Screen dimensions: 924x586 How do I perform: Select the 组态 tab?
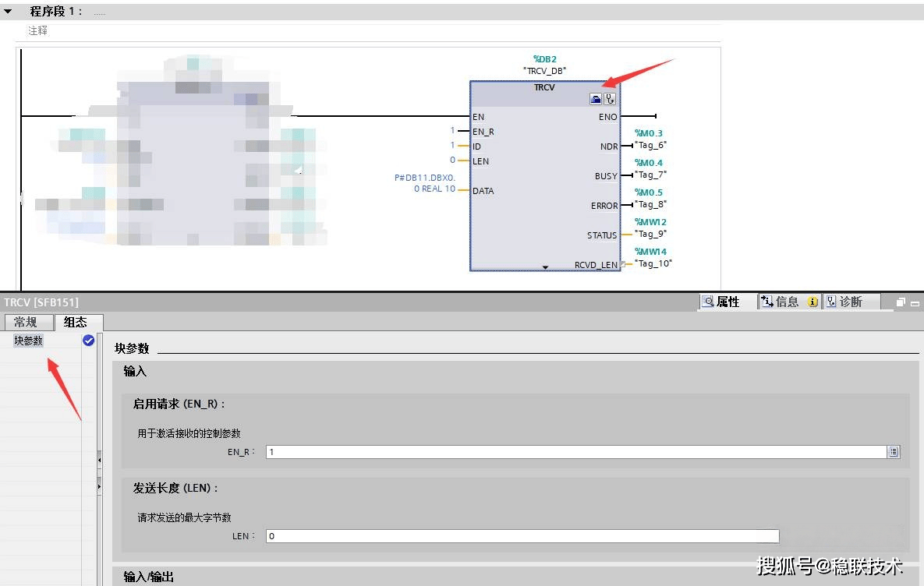coord(76,322)
